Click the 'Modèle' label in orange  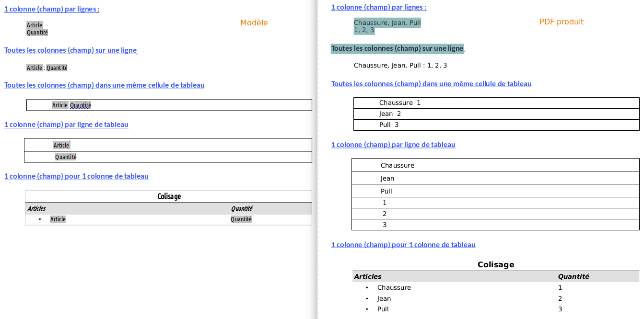(x=254, y=23)
